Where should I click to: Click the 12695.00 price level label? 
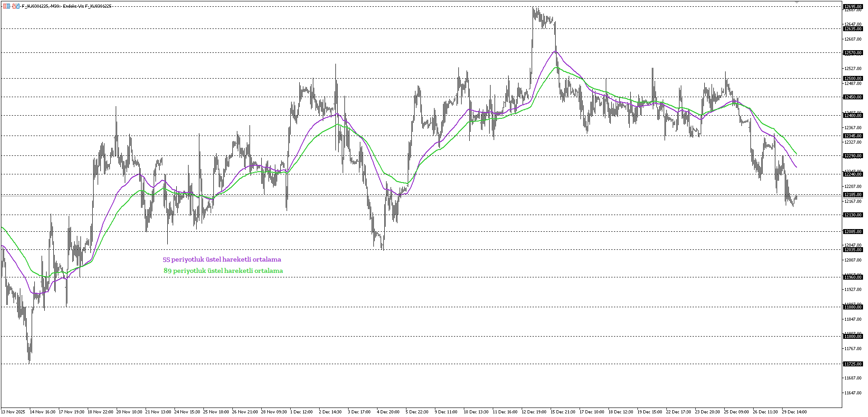coord(854,7)
